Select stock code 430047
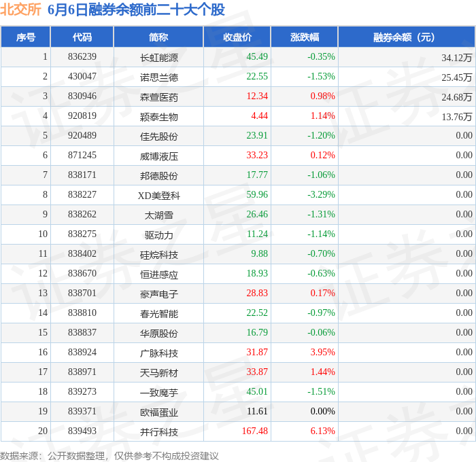Viewport: 476px width, 462px height. [82, 77]
